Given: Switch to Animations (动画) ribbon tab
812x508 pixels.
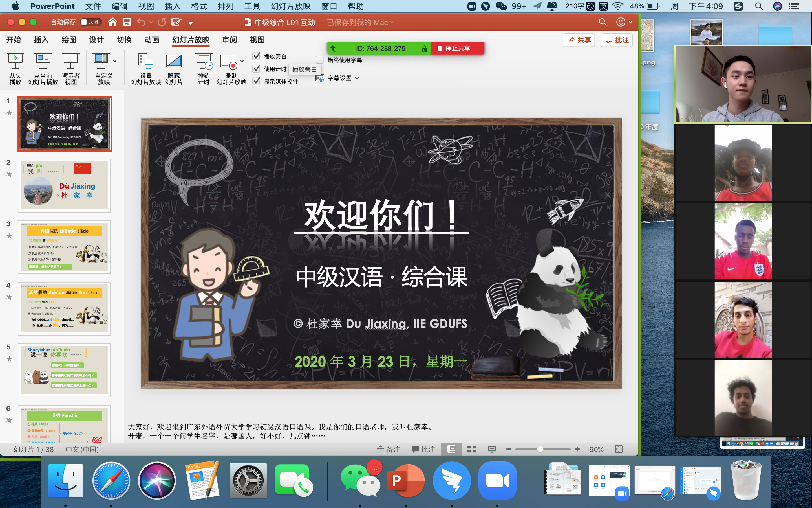Looking at the screenshot, I should tap(152, 40).
